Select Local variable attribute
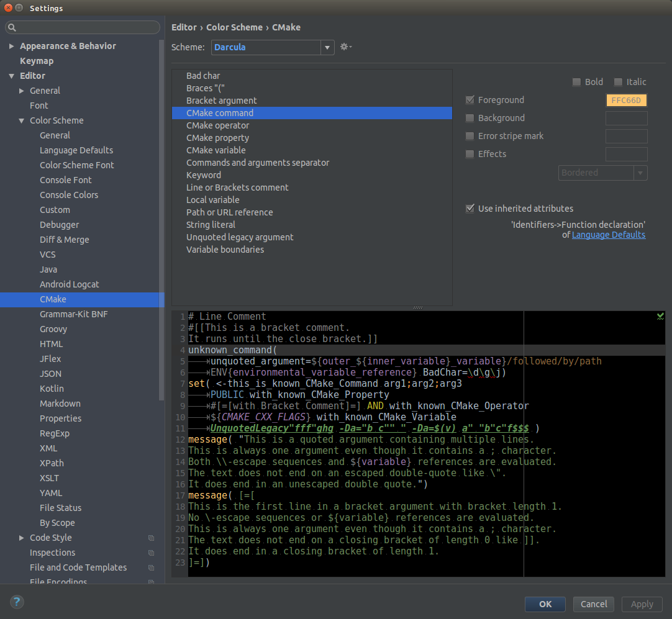Image resolution: width=672 pixels, height=619 pixels. [312, 200]
